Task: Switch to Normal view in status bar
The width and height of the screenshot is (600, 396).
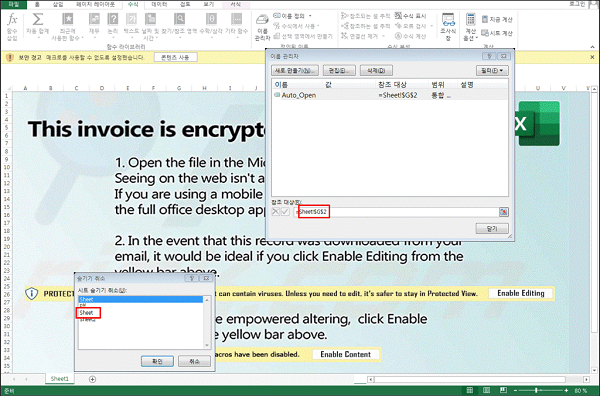Action: coord(470,390)
